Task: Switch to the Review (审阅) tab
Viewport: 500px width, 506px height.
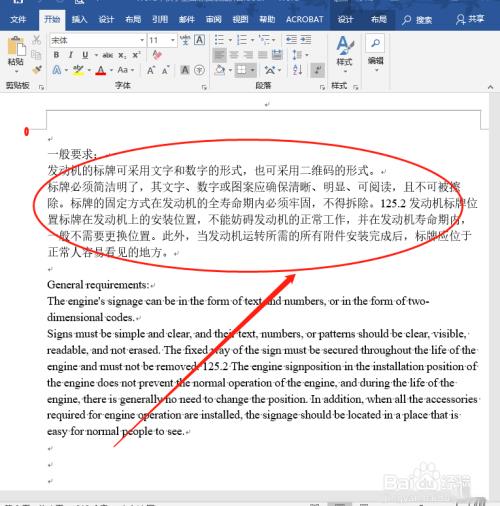Action: (x=214, y=19)
